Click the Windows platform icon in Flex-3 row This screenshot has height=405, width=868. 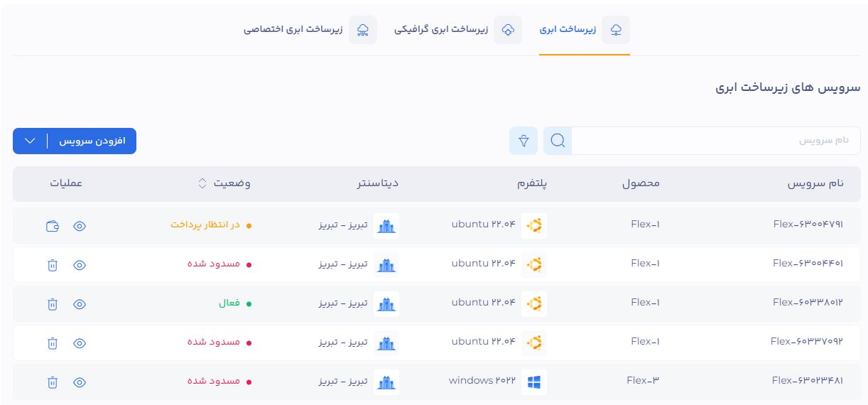click(533, 382)
